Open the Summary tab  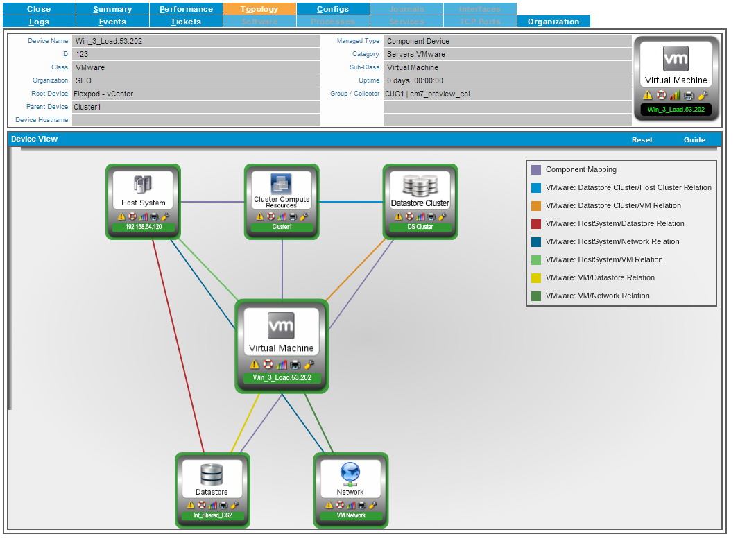(x=112, y=9)
